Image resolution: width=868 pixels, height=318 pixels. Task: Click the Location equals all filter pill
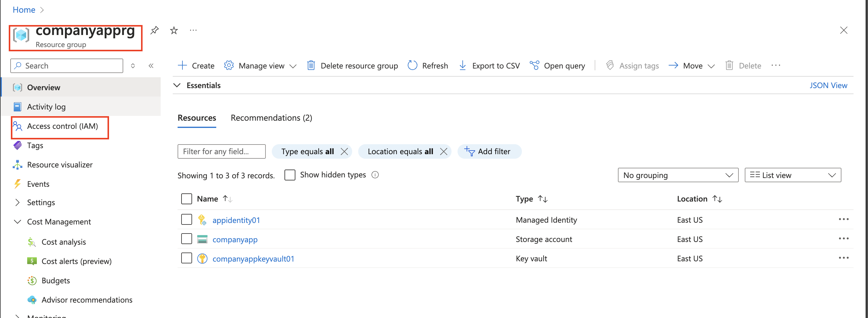pyautogui.click(x=400, y=151)
